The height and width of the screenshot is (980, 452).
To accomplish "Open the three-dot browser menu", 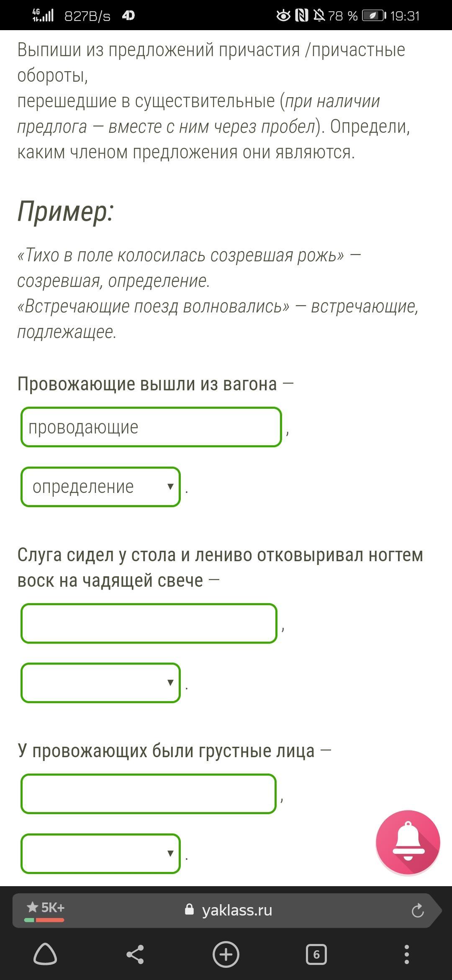I will (406, 954).
